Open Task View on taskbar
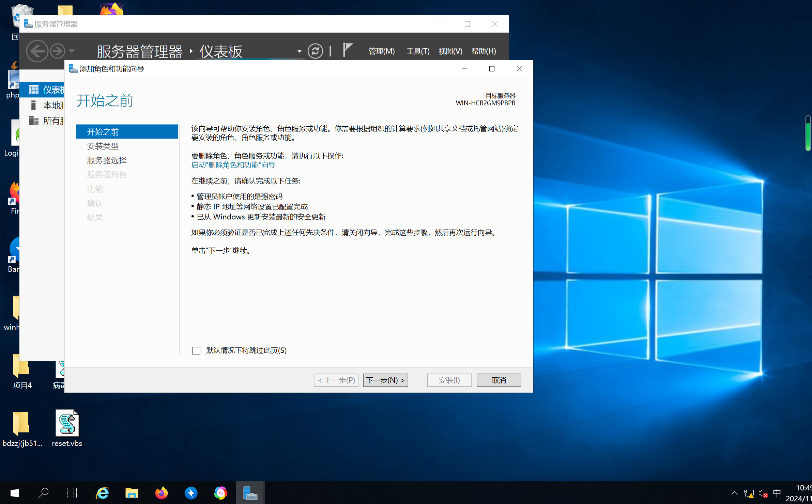Viewport: 812px width, 504px height. coord(72,493)
